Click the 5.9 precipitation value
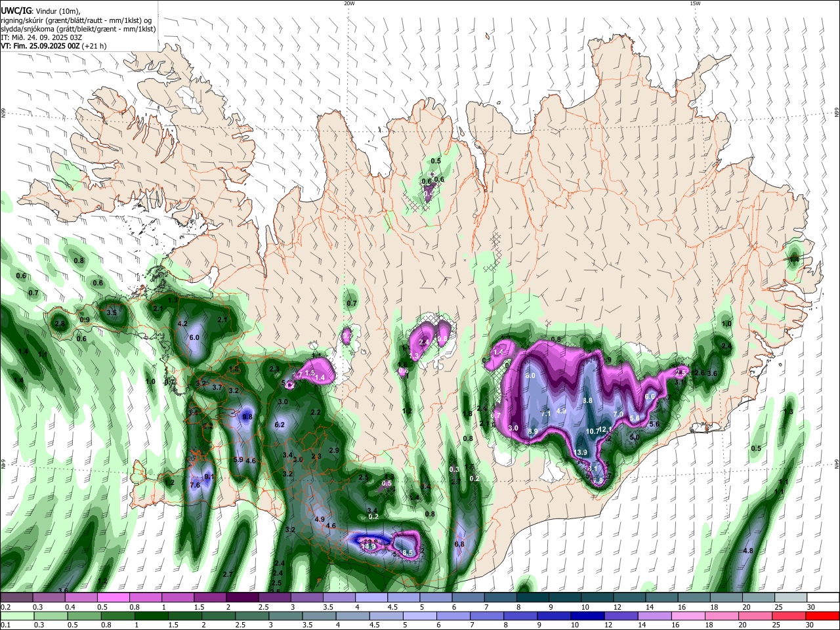The width and height of the screenshot is (840, 630). click(x=238, y=459)
